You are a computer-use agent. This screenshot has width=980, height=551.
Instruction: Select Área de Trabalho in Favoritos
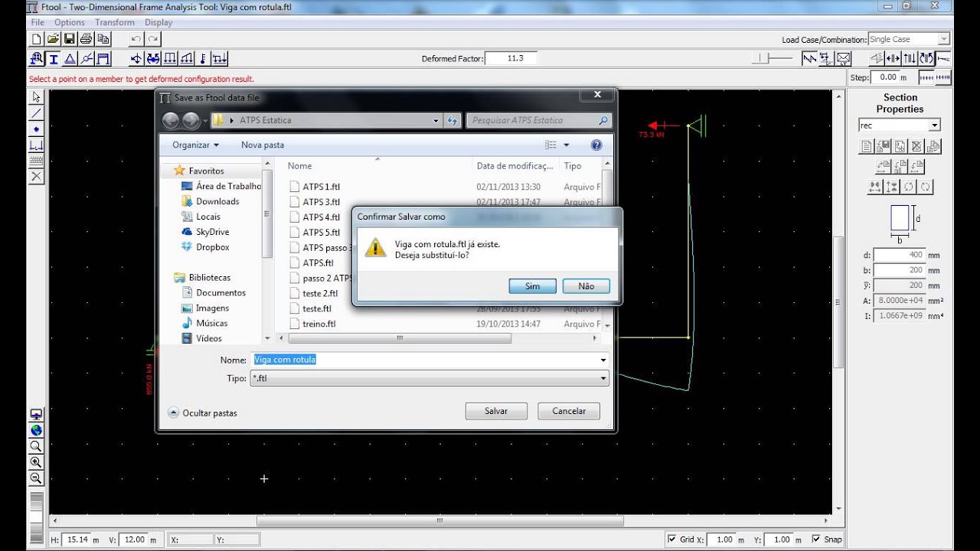pyautogui.click(x=221, y=186)
